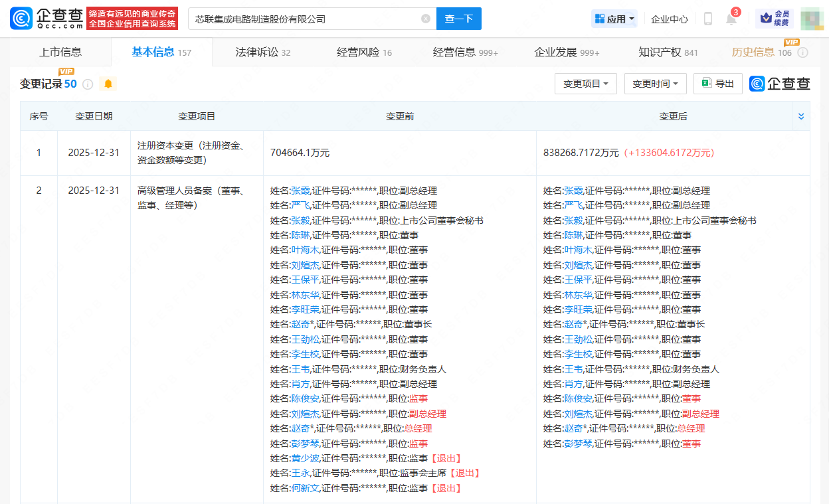Click help icon next to history info
The width and height of the screenshot is (829, 504).
coord(802,52)
